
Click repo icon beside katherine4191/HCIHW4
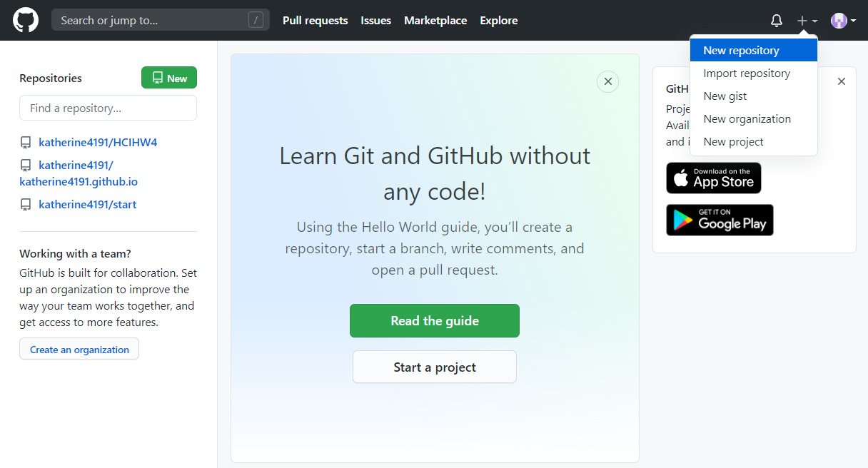click(x=26, y=143)
